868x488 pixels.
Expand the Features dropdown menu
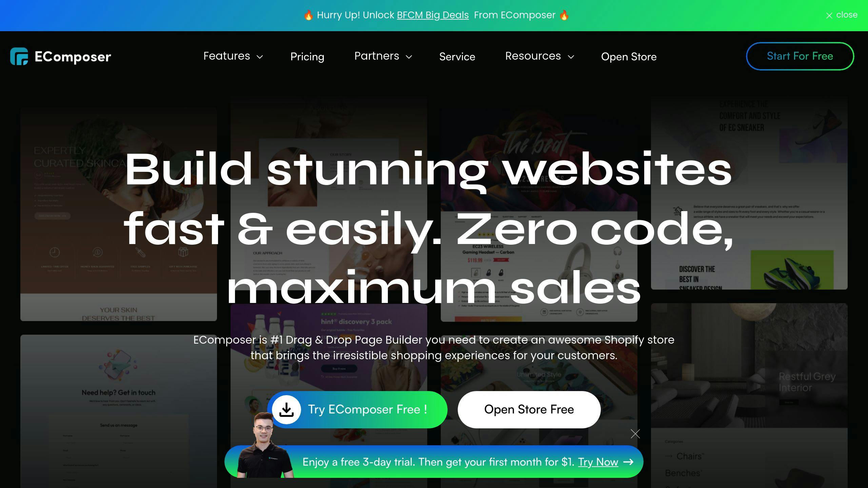pyautogui.click(x=233, y=56)
